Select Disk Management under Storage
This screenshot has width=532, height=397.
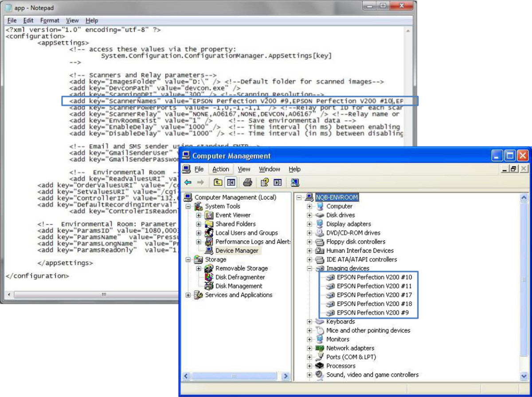coord(239,286)
